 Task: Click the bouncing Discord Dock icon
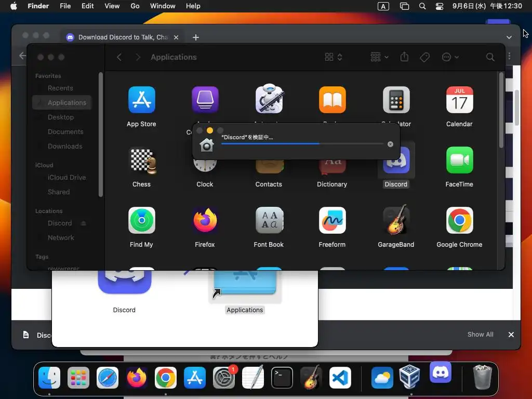point(441,372)
